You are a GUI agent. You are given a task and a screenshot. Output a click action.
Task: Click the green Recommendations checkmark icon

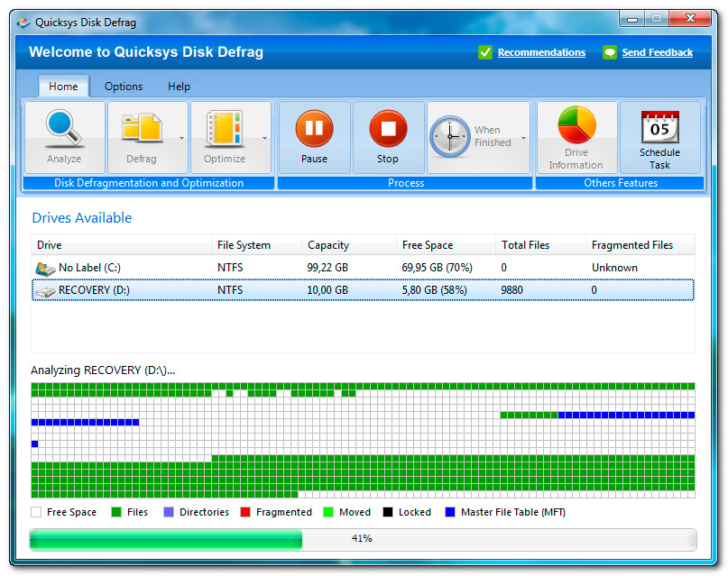click(485, 52)
